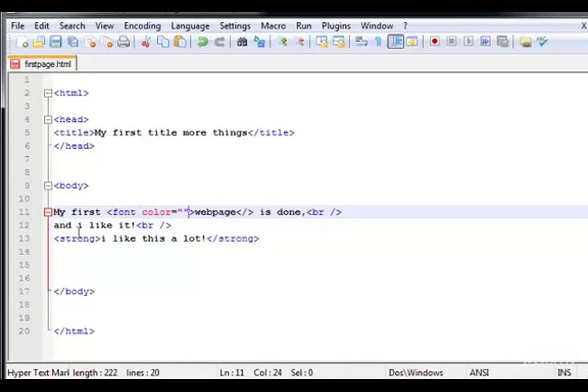Open the ? help menu
The width and height of the screenshot is (588, 392).
[x=406, y=26]
